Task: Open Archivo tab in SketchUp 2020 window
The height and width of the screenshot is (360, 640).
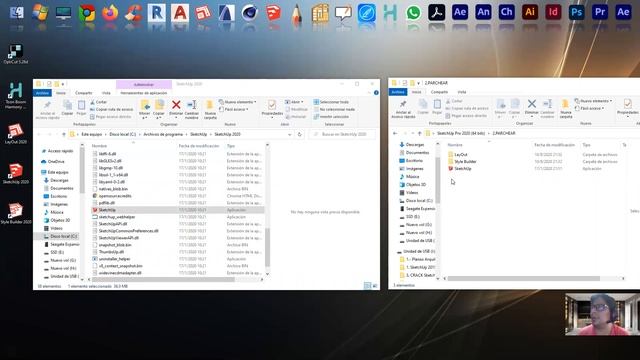Action: 42,93
